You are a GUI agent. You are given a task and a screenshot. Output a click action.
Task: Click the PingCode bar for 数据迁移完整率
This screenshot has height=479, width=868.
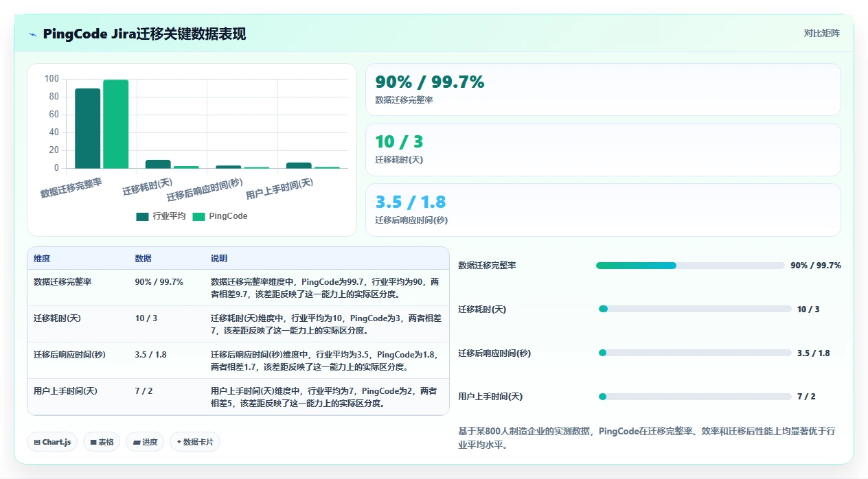pos(116,124)
